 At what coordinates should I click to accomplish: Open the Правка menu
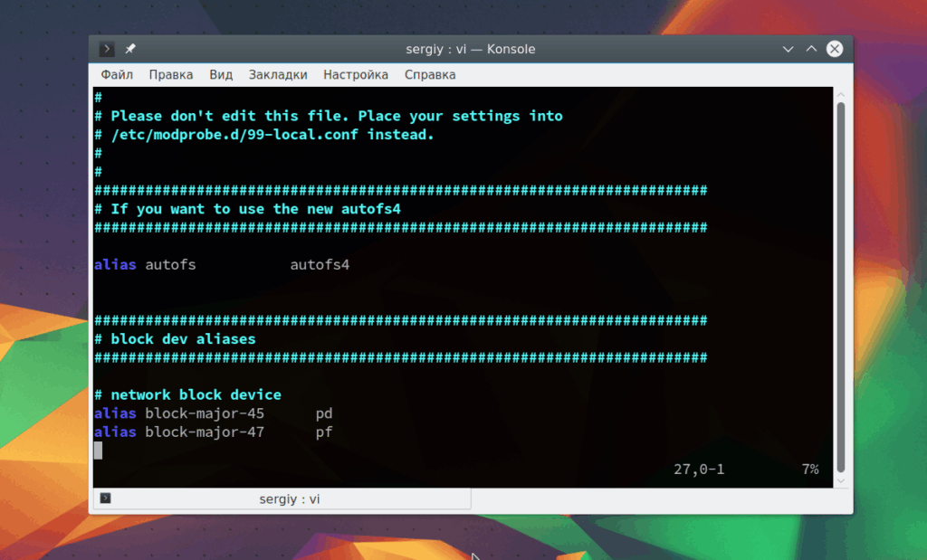[171, 74]
